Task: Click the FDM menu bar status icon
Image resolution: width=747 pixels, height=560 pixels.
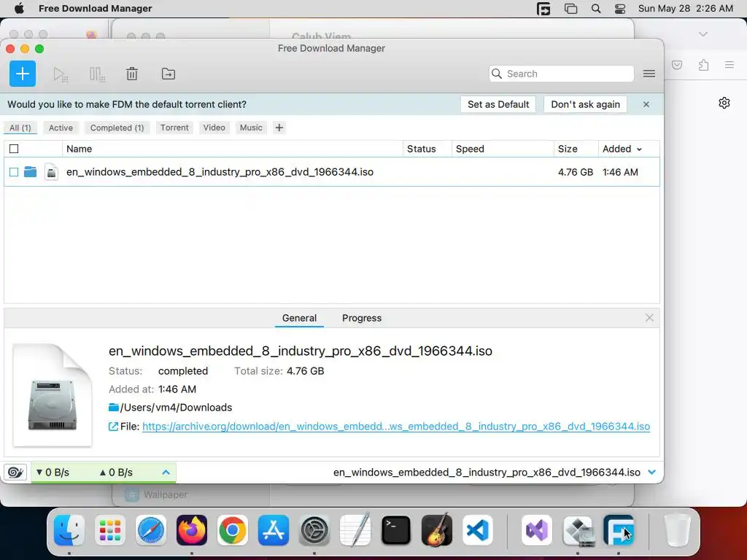Action: [543, 9]
